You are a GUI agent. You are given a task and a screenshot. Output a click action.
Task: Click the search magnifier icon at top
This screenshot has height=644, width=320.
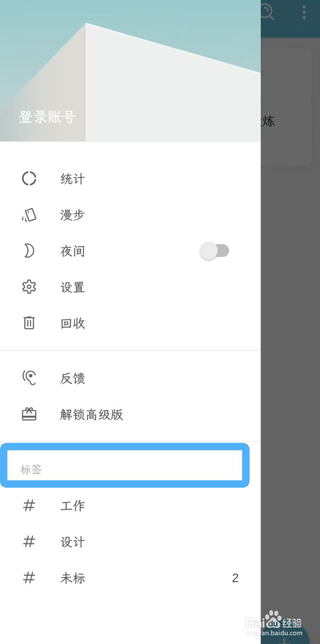(267, 12)
